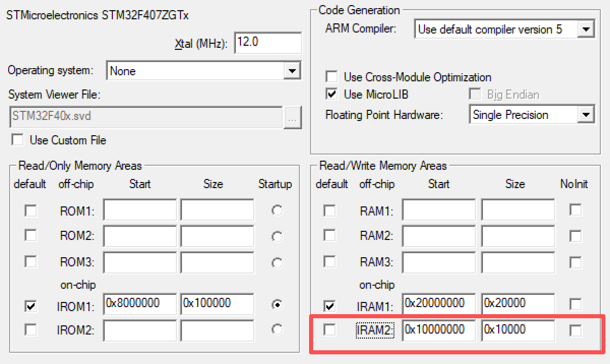The width and height of the screenshot is (610, 364).
Task: Click IROM1 Size field showing 0x100000
Action: point(217,304)
